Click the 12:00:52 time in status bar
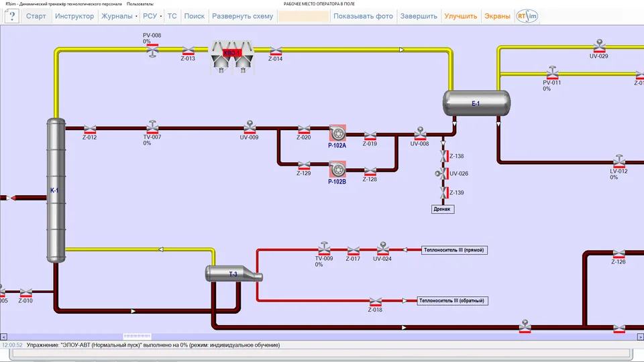 [x=12, y=345]
